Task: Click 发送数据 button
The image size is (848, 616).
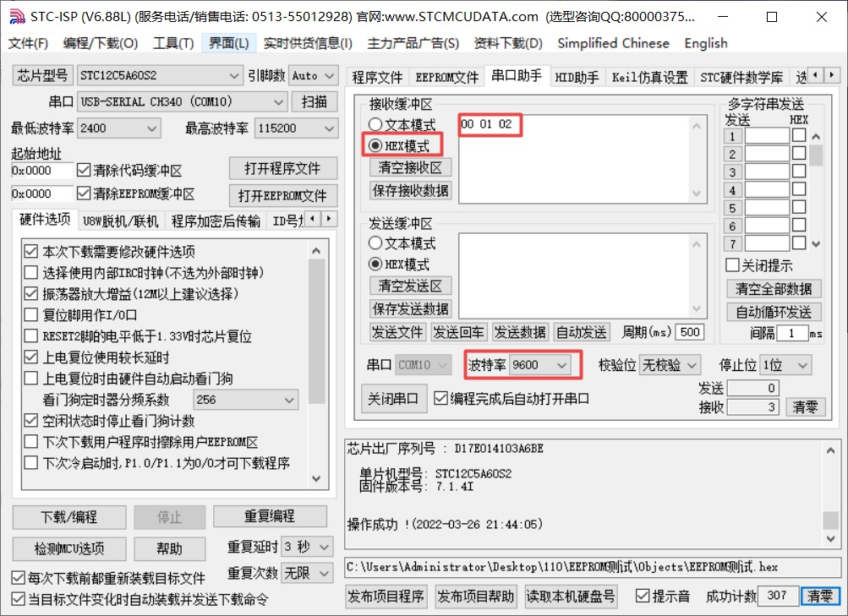Action: [520, 332]
